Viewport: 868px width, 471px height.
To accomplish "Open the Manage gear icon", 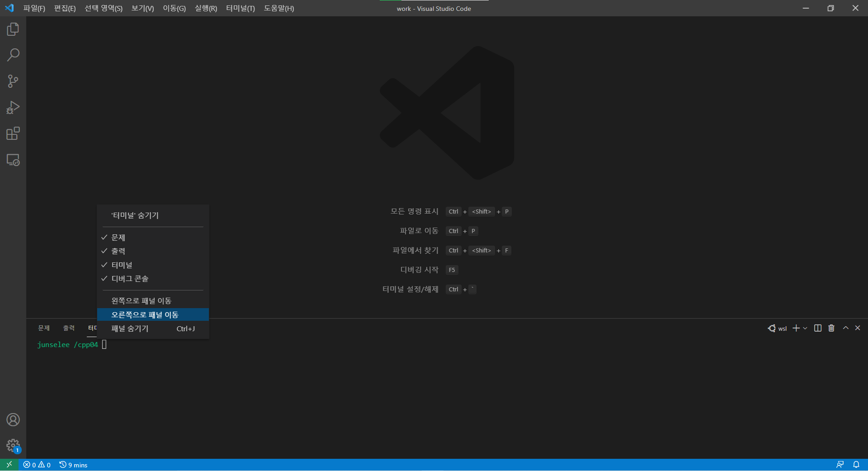I will pos(13,446).
